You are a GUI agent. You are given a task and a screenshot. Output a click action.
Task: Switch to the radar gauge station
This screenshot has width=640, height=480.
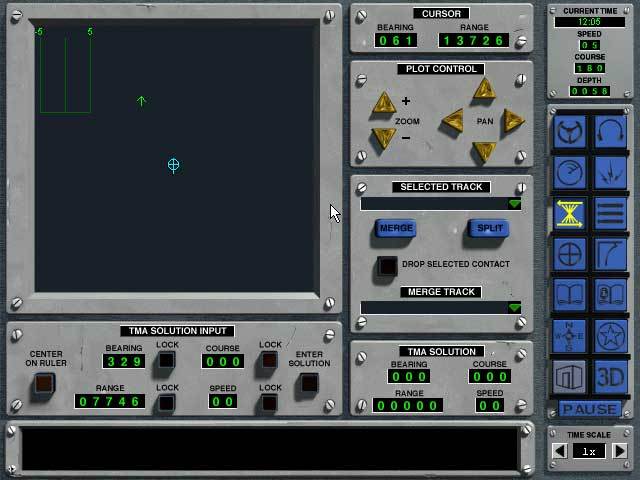coord(569,173)
